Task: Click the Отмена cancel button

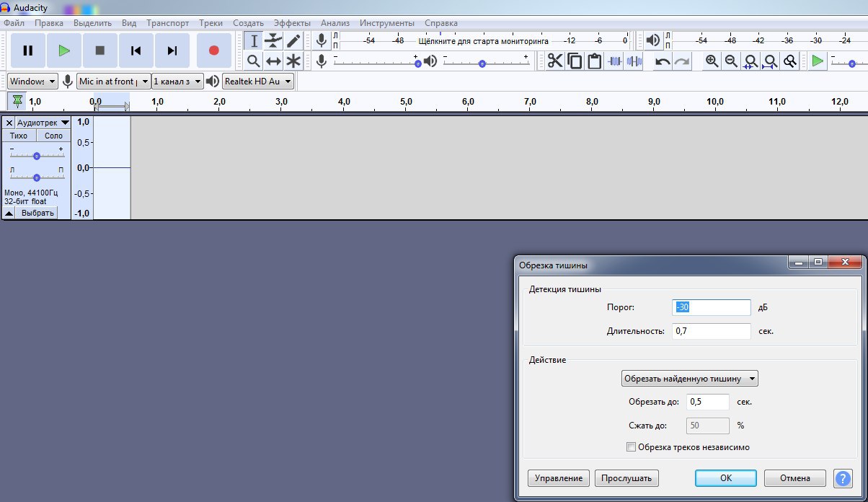Action: click(x=796, y=478)
